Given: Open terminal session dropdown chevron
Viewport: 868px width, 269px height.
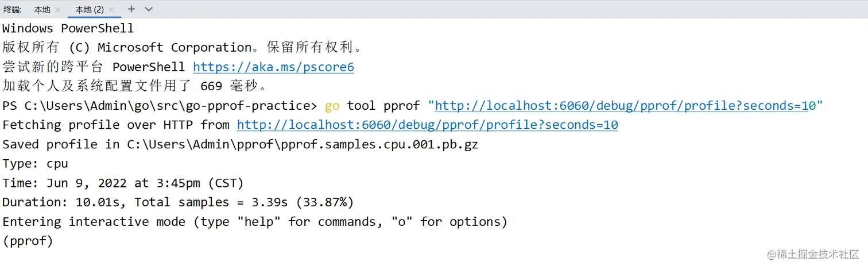Looking at the screenshot, I should pos(149,9).
